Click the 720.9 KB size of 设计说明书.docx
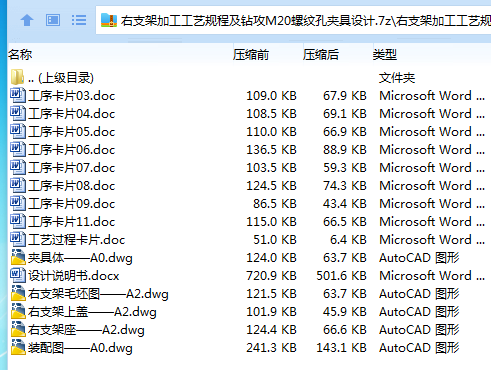 [271, 276]
